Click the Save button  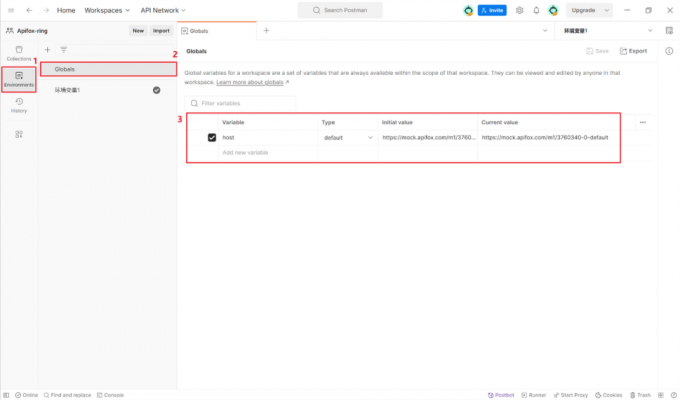[597, 51]
